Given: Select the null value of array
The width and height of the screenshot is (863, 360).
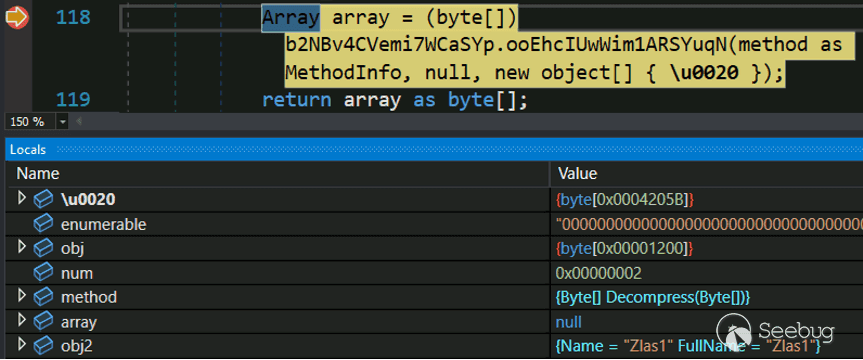Looking at the screenshot, I should 569,322.
